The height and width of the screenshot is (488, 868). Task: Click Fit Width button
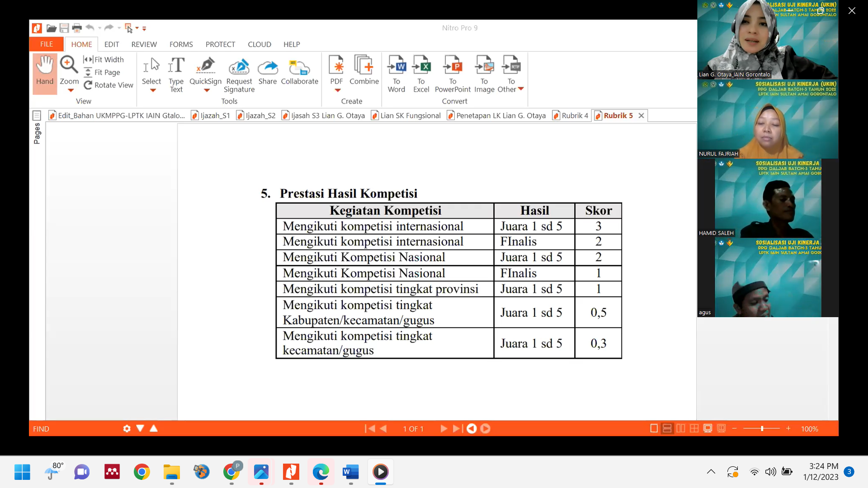pyautogui.click(x=104, y=60)
